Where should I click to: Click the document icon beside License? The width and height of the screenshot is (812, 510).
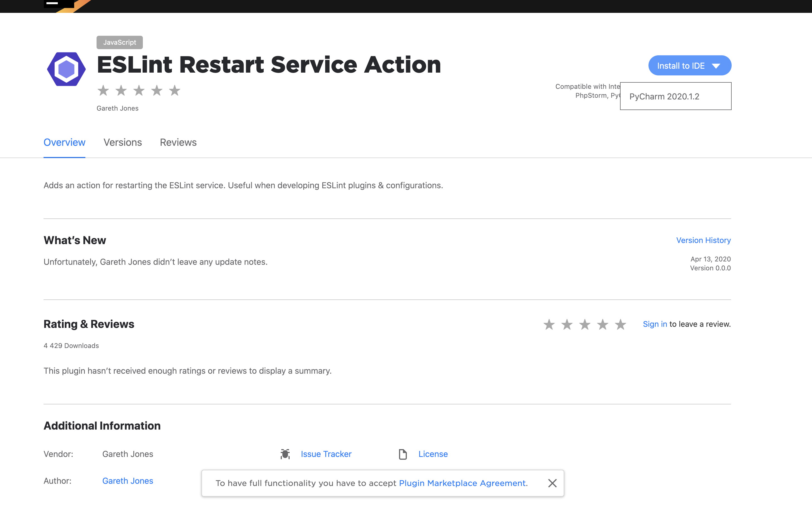coord(403,454)
